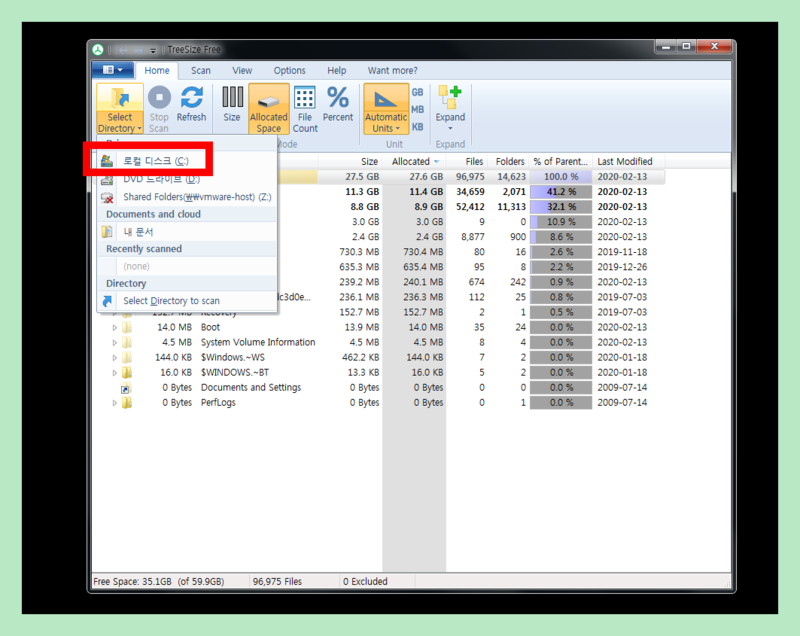Image resolution: width=800 pixels, height=636 pixels.
Task: Switch to the Options tab
Action: tap(289, 70)
